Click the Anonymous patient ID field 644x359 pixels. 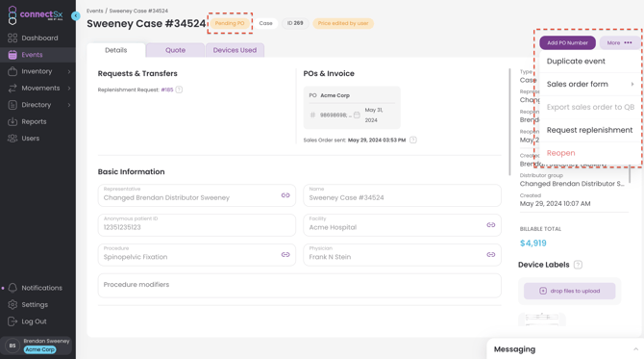pyautogui.click(x=197, y=225)
